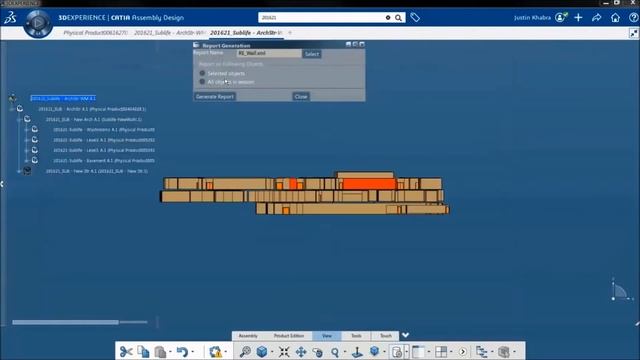Screen dimensions: 640x360
Task: Switch to the View tab
Action: [327, 336]
